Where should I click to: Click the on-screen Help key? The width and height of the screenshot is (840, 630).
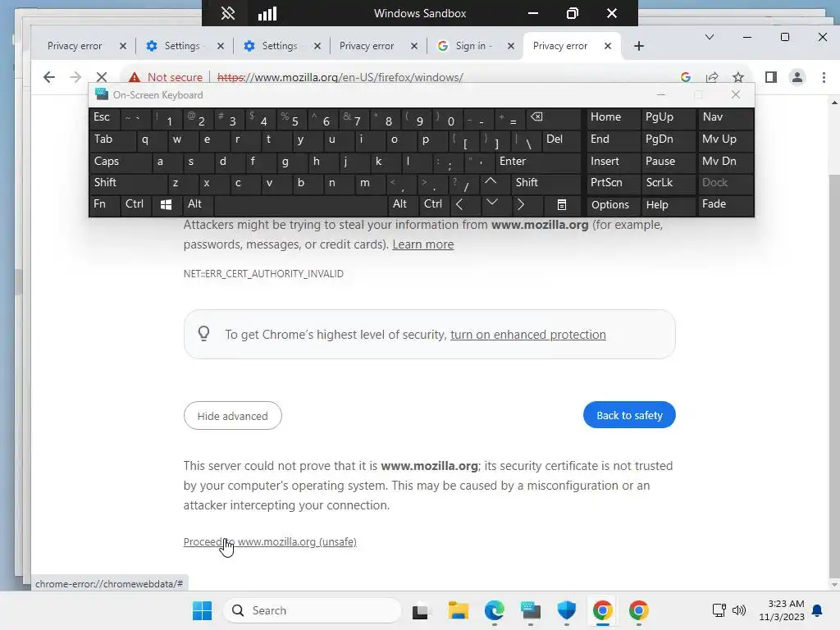pos(668,204)
